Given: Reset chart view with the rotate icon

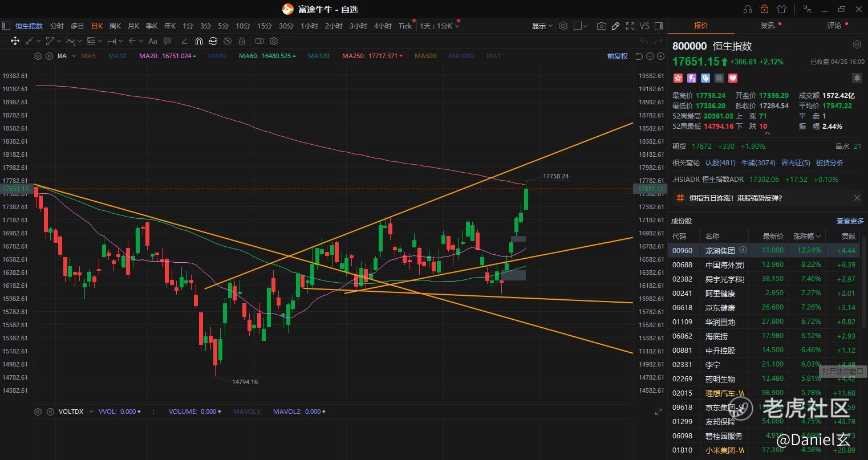Looking at the screenshot, I should [x=639, y=56].
